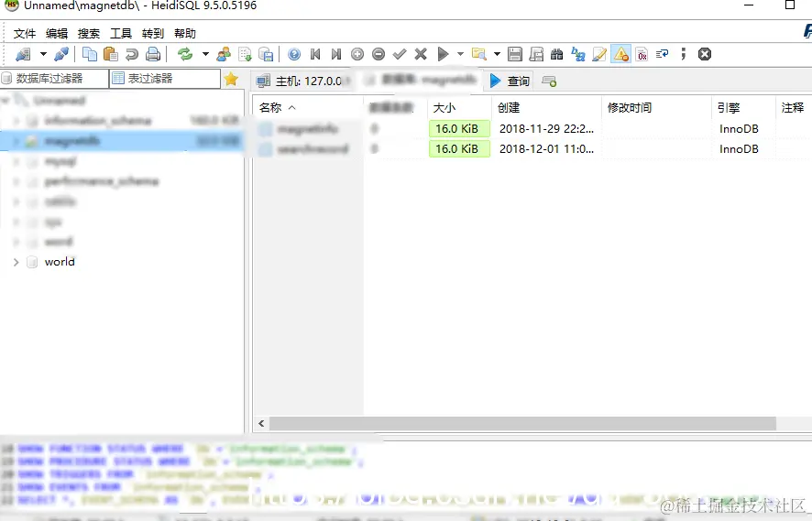Open the 工具 menu
Viewport: 812px width, 521px height.
(x=121, y=34)
